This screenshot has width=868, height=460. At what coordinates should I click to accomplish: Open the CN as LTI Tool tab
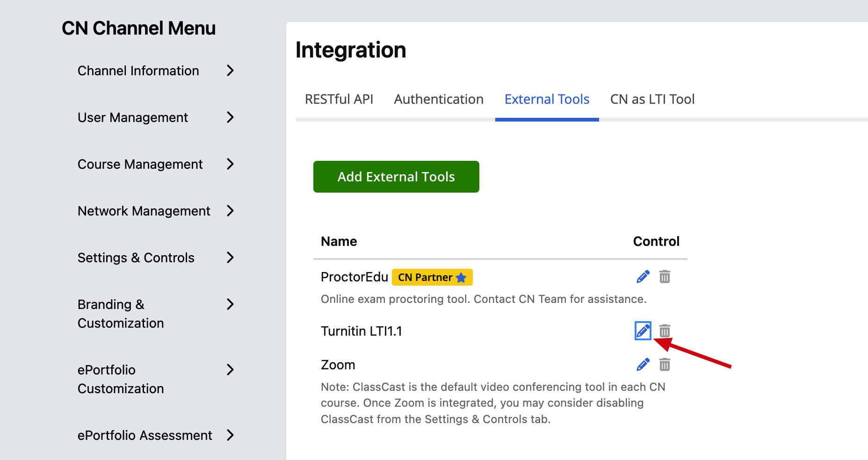click(652, 99)
